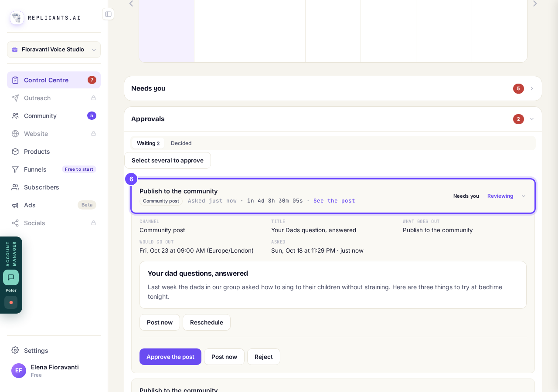Screen dimensions: 558x392
Task: Click the Community post tag
Action: coord(161,201)
